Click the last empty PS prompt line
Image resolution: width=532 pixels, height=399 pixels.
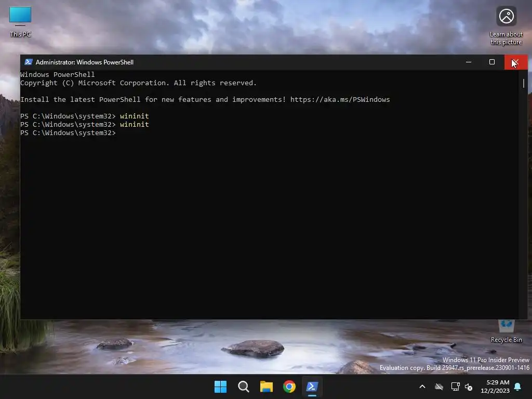pyautogui.click(x=68, y=132)
